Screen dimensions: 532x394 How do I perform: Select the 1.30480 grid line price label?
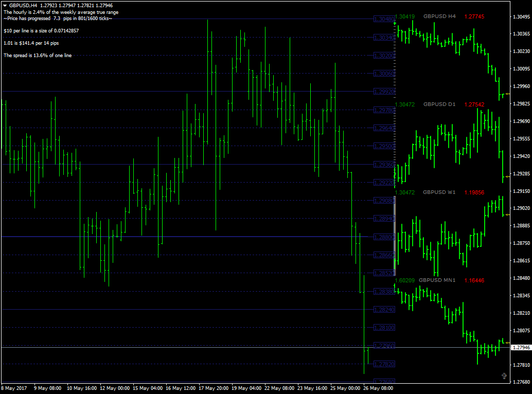(384, 19)
